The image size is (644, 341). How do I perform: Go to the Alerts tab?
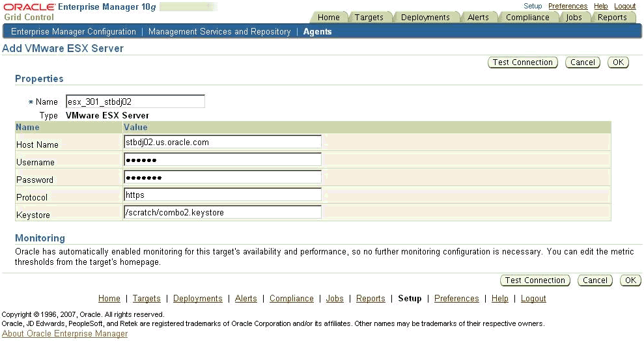[x=478, y=17]
